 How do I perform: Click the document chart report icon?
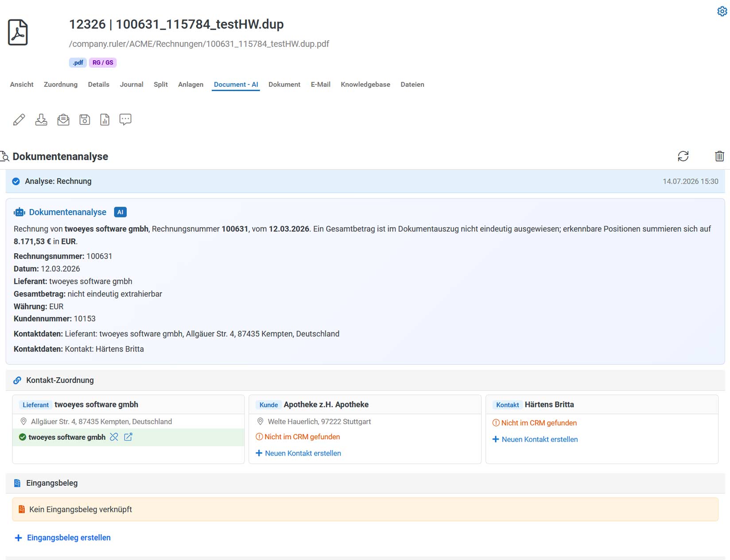coord(105,120)
